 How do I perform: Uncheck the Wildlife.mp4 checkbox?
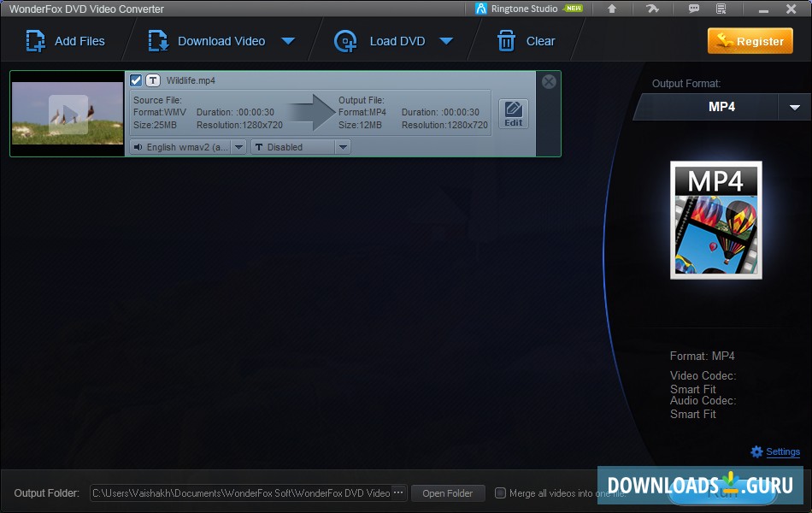136,80
